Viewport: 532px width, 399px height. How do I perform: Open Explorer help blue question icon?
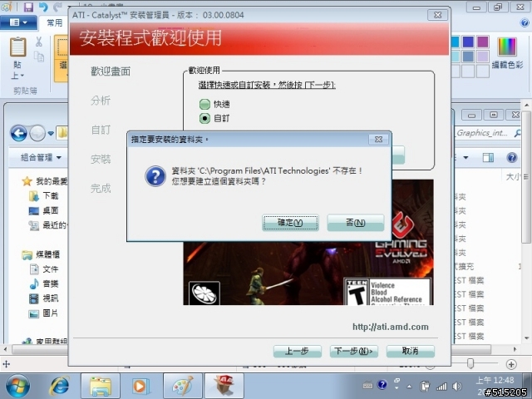click(512, 157)
